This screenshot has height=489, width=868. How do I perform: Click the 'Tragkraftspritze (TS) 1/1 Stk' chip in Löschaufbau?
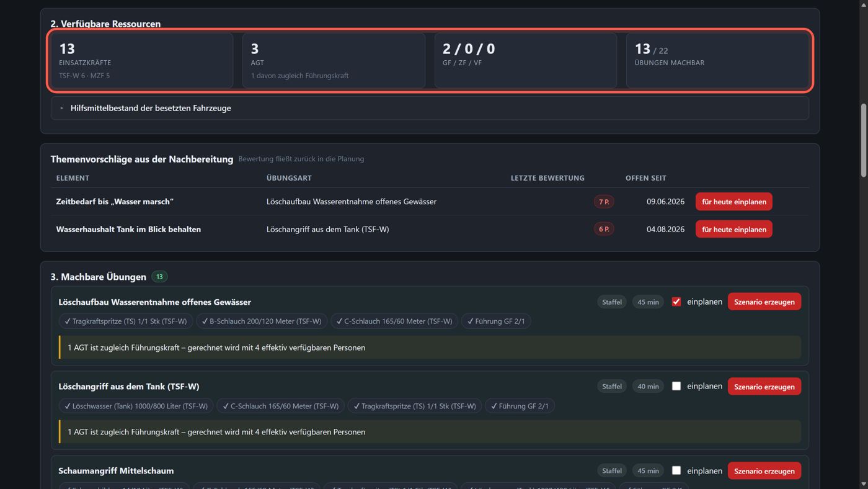click(126, 321)
